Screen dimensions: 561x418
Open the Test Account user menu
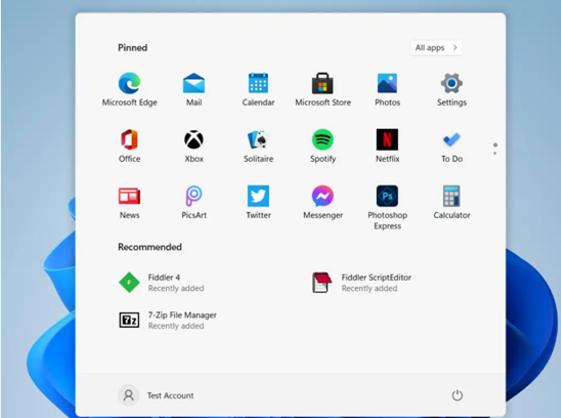pyautogui.click(x=156, y=395)
